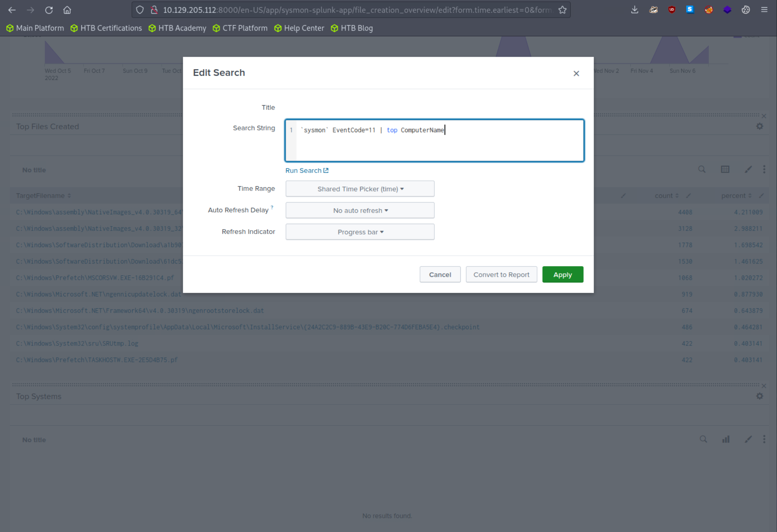
Task: Open settings gear for Top Systems panel
Action: 760,396
